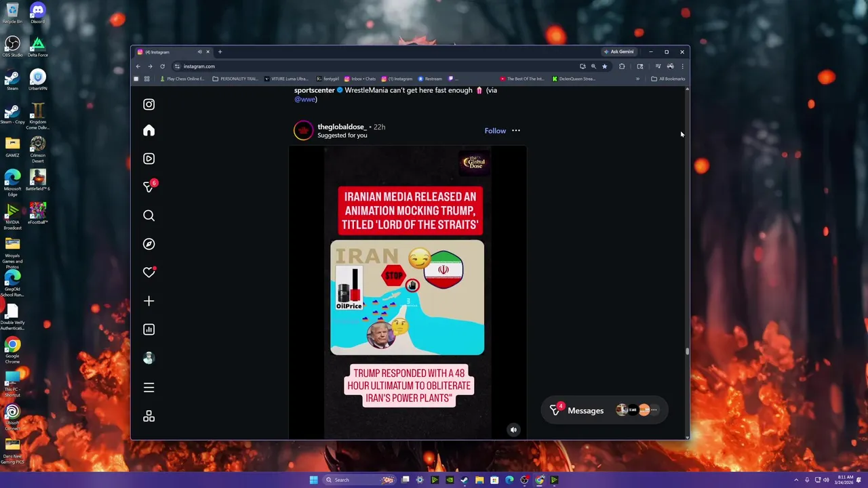Open Inbox • Chats bookmark
868x488 pixels.
point(360,79)
